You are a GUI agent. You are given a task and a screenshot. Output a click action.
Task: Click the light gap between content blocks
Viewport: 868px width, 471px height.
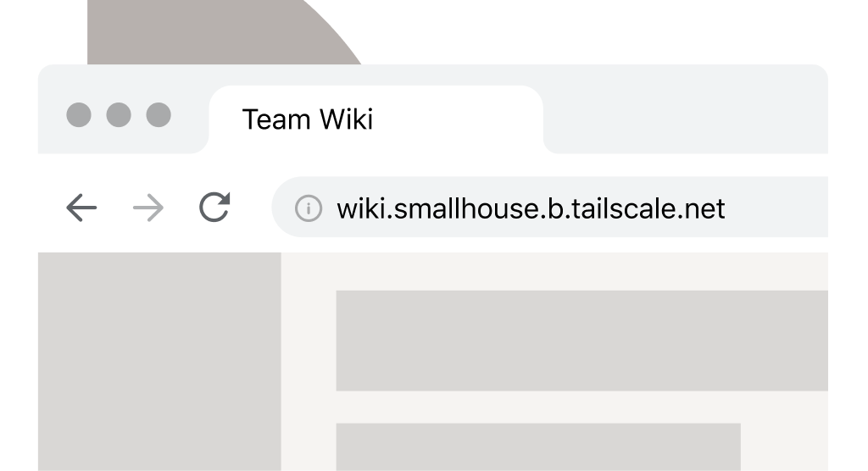[x=581, y=407]
